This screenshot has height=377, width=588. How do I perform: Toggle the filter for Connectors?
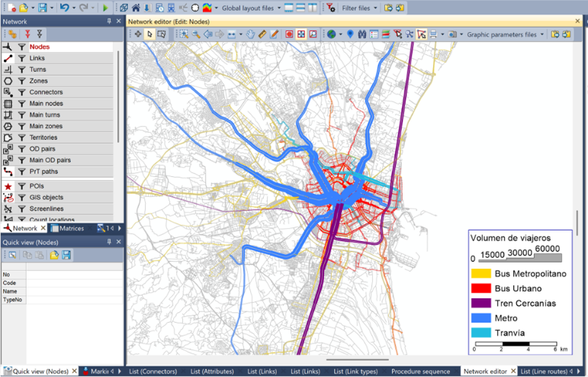pyautogui.click(x=22, y=92)
